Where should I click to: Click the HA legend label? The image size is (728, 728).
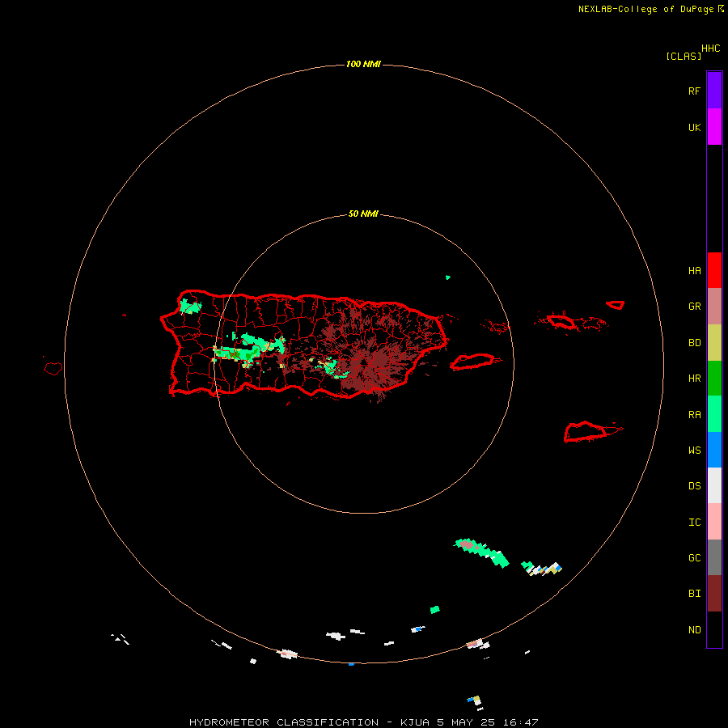[694, 271]
